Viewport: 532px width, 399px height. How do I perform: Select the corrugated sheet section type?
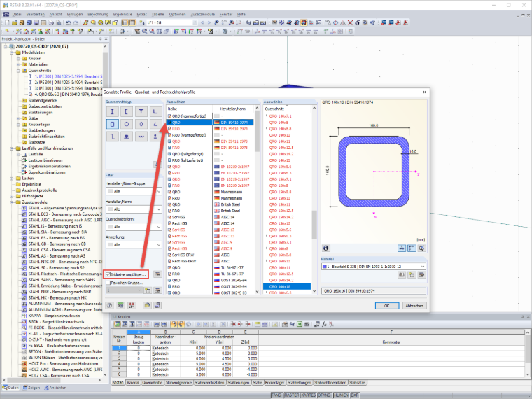click(141, 136)
